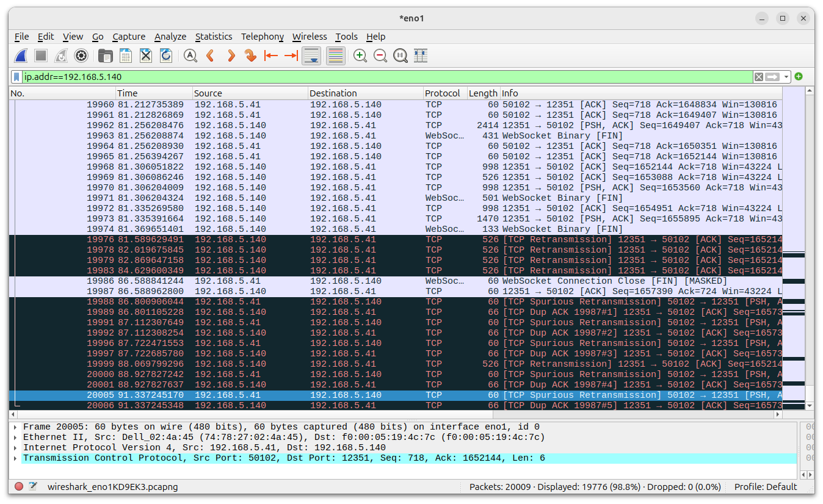Start capture with the shark fin icon
823x504 pixels.
pos(21,56)
